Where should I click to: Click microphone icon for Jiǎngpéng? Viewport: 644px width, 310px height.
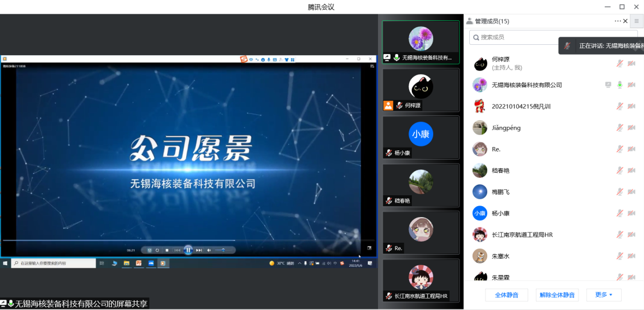(x=620, y=127)
